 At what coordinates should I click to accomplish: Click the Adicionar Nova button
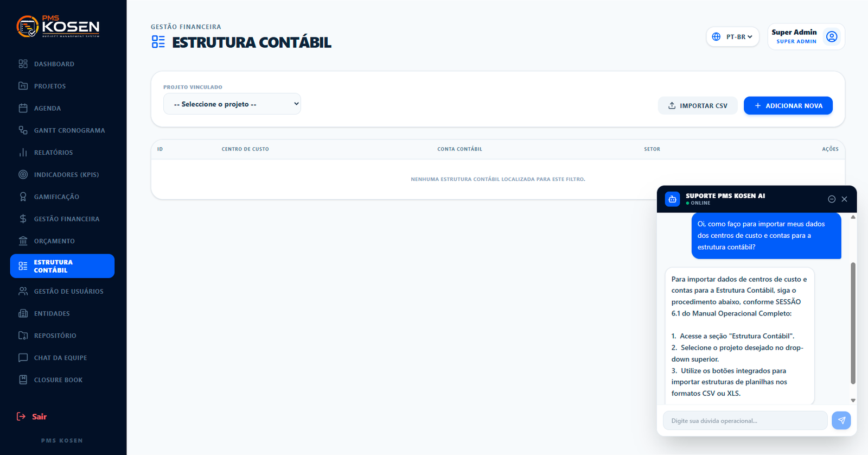pos(788,105)
